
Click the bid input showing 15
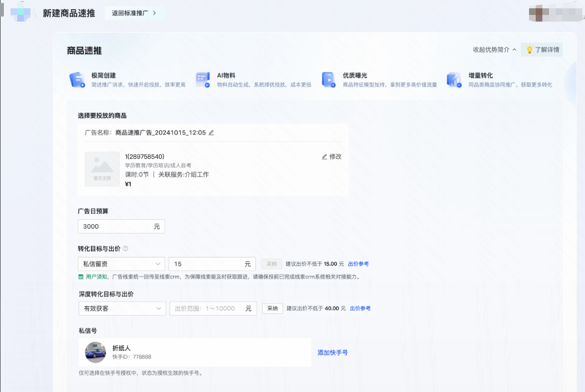(212, 264)
